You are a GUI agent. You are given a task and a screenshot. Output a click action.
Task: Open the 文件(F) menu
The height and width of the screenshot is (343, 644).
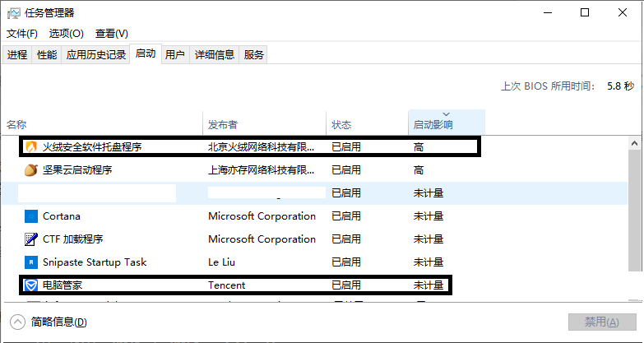(x=22, y=34)
